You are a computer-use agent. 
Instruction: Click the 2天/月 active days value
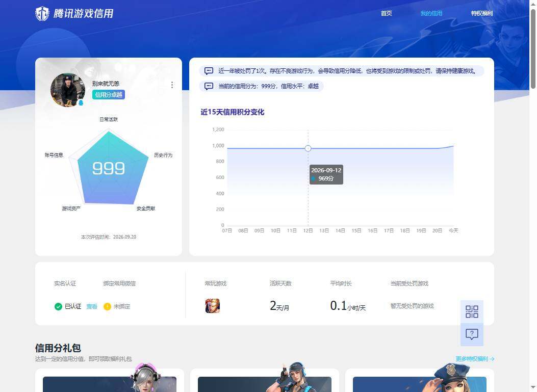[x=279, y=306]
